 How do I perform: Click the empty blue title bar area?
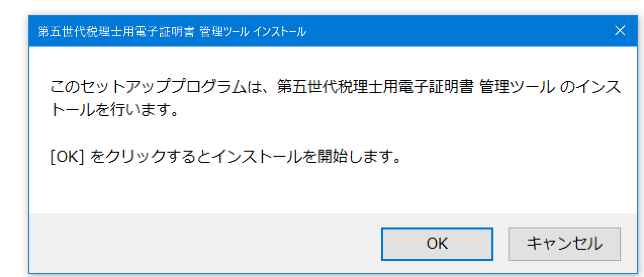[455, 31]
